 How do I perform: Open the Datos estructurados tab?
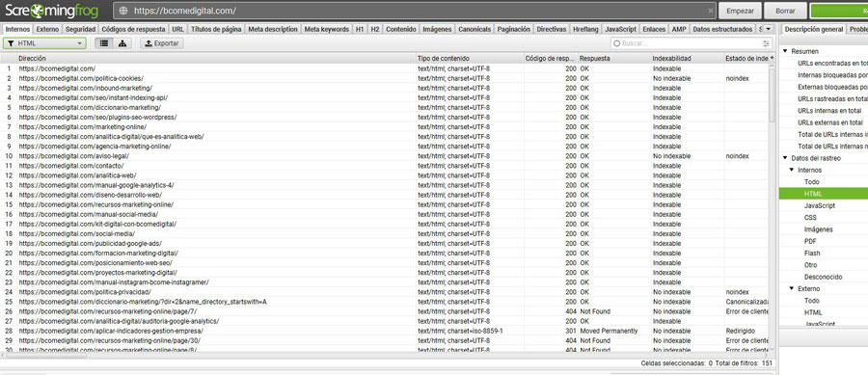(722, 29)
